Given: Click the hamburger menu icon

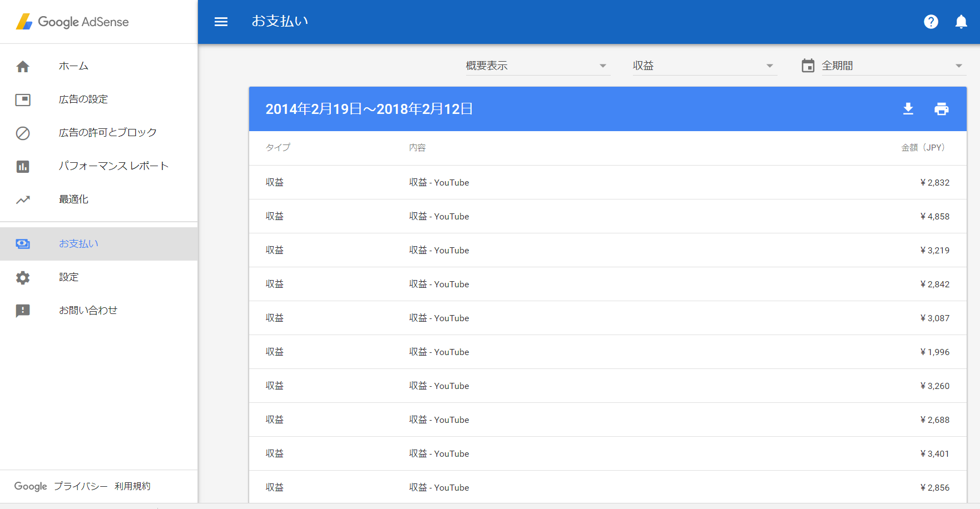Looking at the screenshot, I should pyautogui.click(x=221, y=22).
